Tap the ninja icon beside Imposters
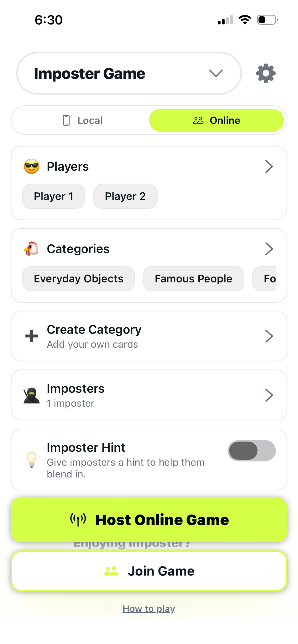The image size is (298, 644). pyautogui.click(x=32, y=396)
